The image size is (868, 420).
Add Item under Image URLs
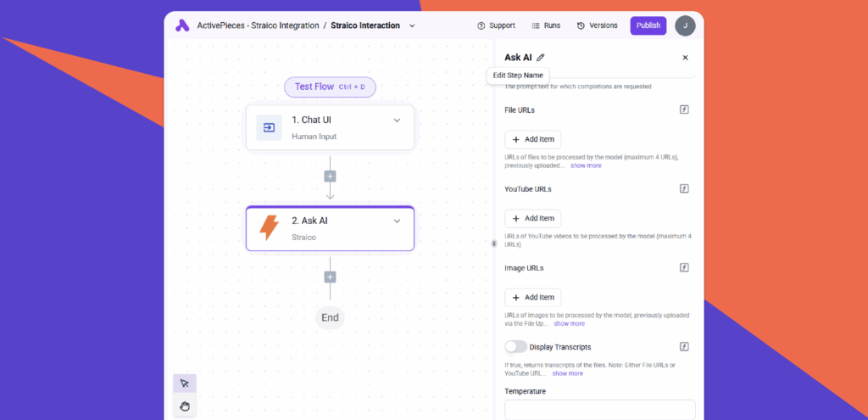pyautogui.click(x=532, y=298)
